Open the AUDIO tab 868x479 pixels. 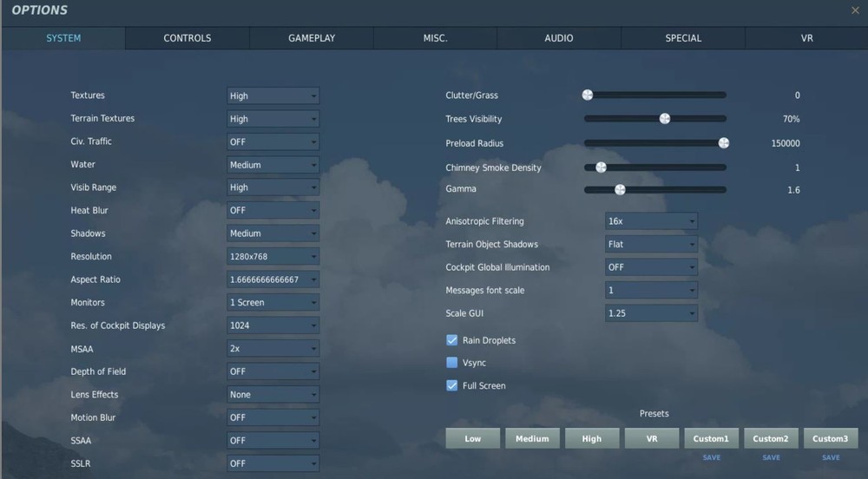coord(558,38)
